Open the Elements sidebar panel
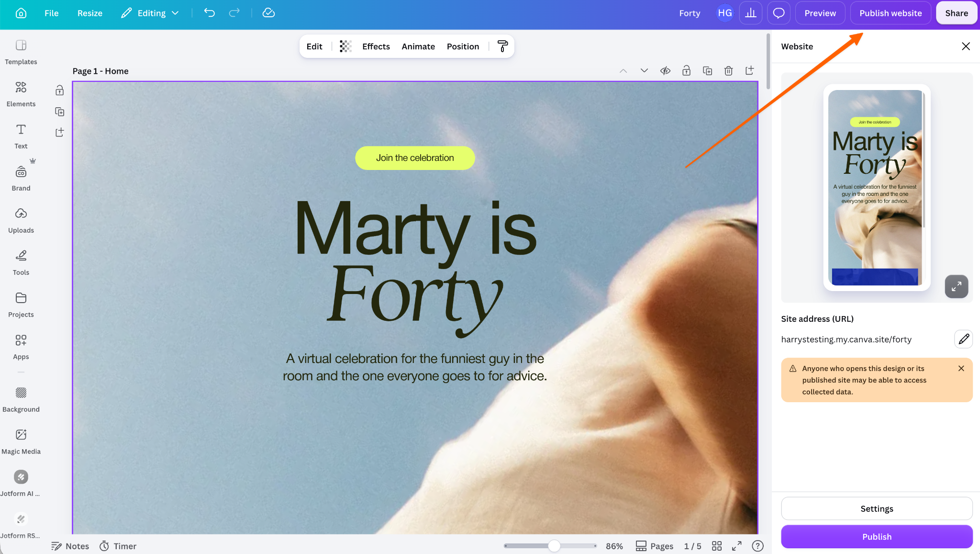This screenshot has width=980, height=554. (x=21, y=94)
